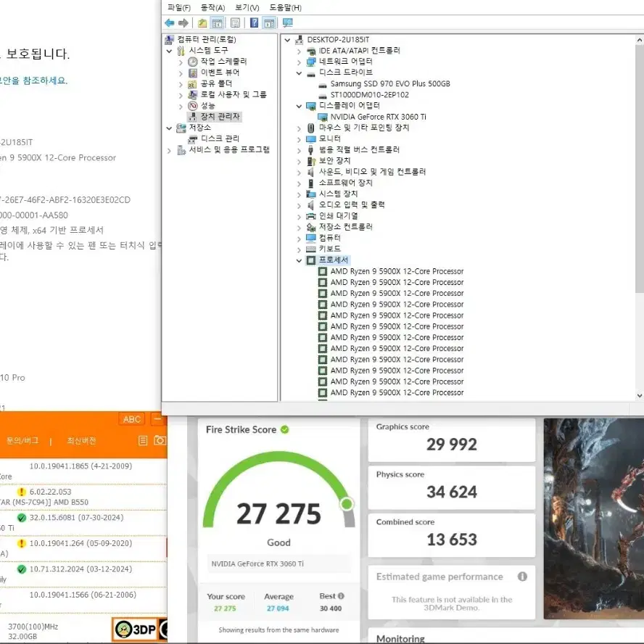Screen dimensions: 644x644
Task: Open help with the question mark icon
Action: point(255,23)
